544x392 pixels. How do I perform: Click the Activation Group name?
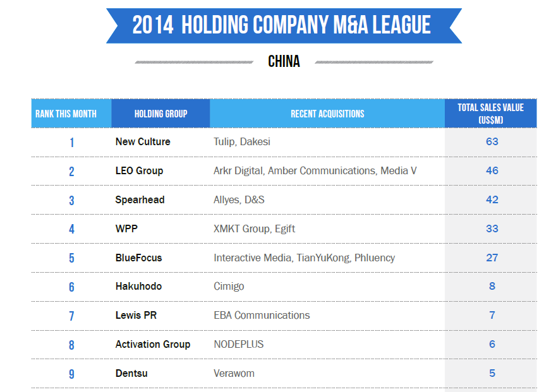153,345
